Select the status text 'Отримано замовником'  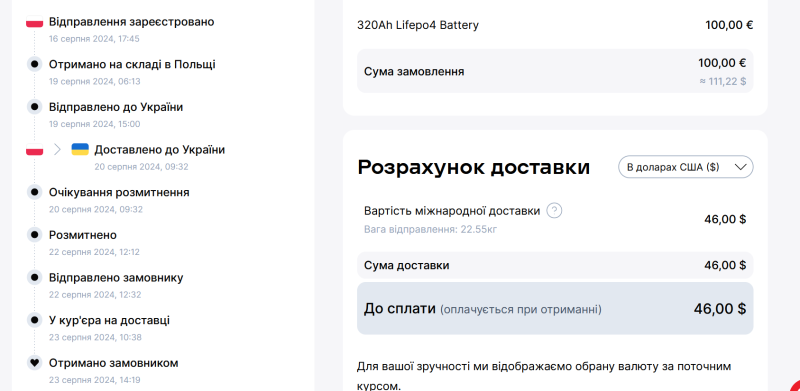click(x=114, y=363)
